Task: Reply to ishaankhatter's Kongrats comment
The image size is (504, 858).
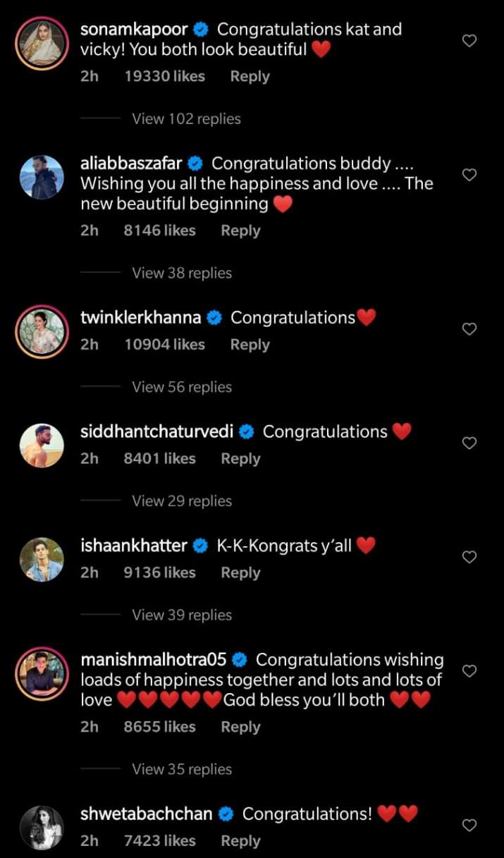Action: pyautogui.click(x=240, y=572)
